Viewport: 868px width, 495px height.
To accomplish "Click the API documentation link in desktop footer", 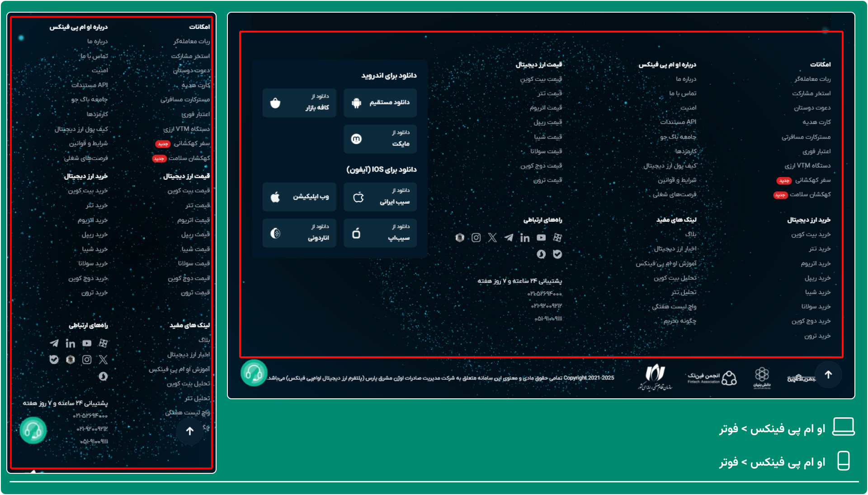I will pyautogui.click(x=678, y=122).
